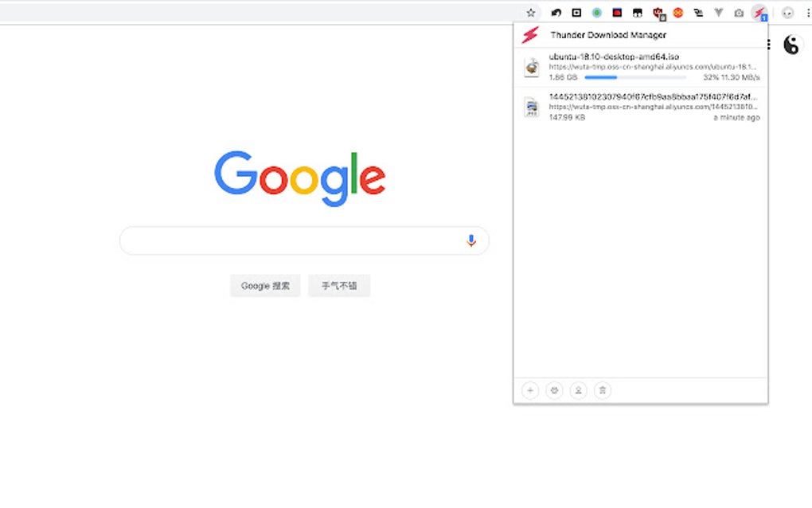
Task: Open the ubuntu-18.10-desktop-amd64.iso download entry
Action: click(613, 56)
